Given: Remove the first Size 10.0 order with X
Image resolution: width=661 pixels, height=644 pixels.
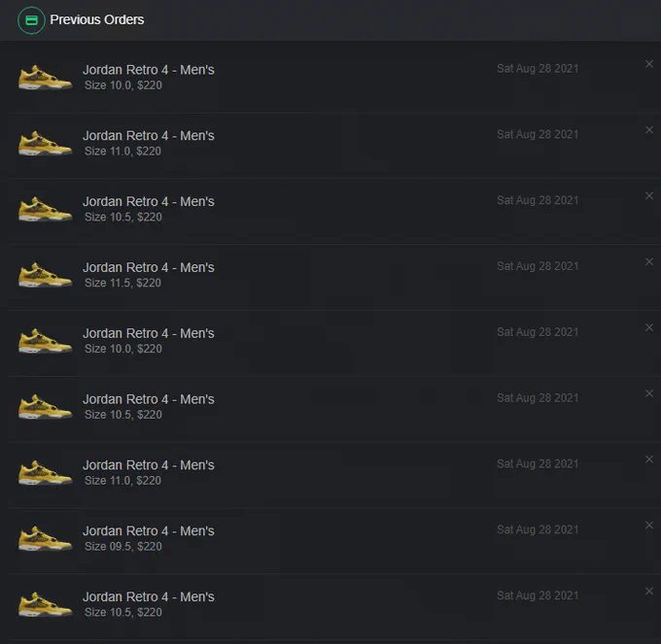Looking at the screenshot, I should [649, 64].
